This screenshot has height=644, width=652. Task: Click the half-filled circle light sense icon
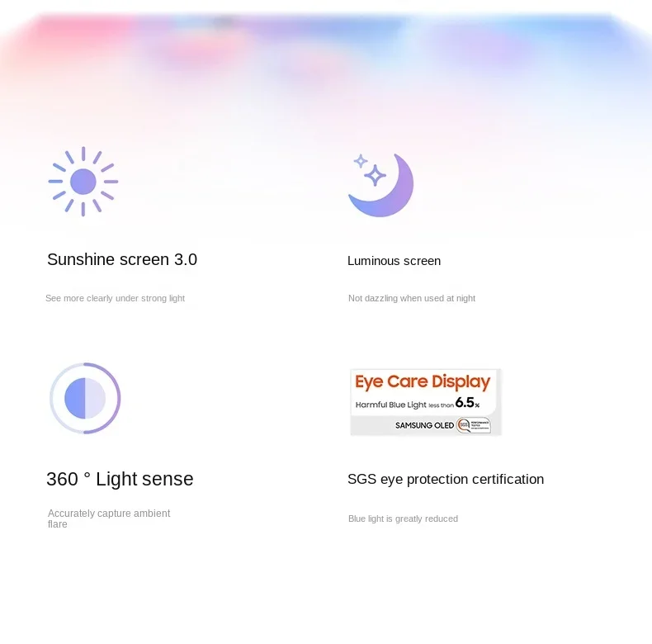[85, 398]
